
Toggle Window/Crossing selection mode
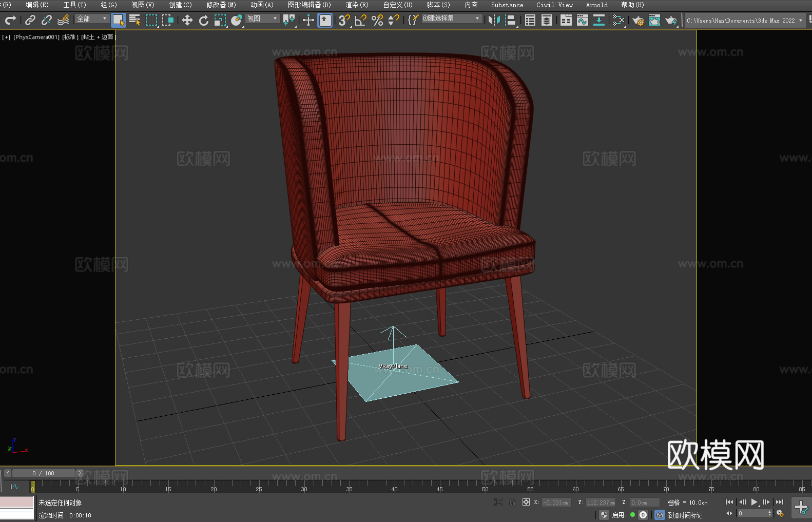pos(168,20)
